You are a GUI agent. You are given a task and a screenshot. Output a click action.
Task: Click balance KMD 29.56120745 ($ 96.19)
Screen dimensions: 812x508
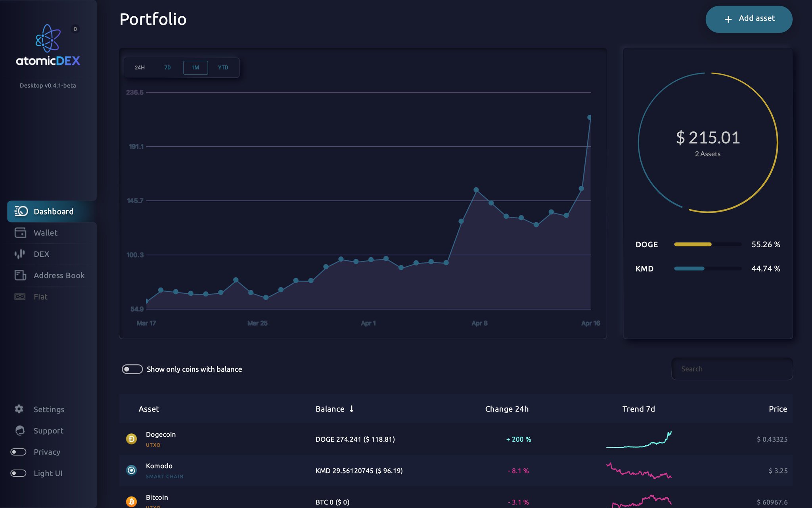click(359, 471)
